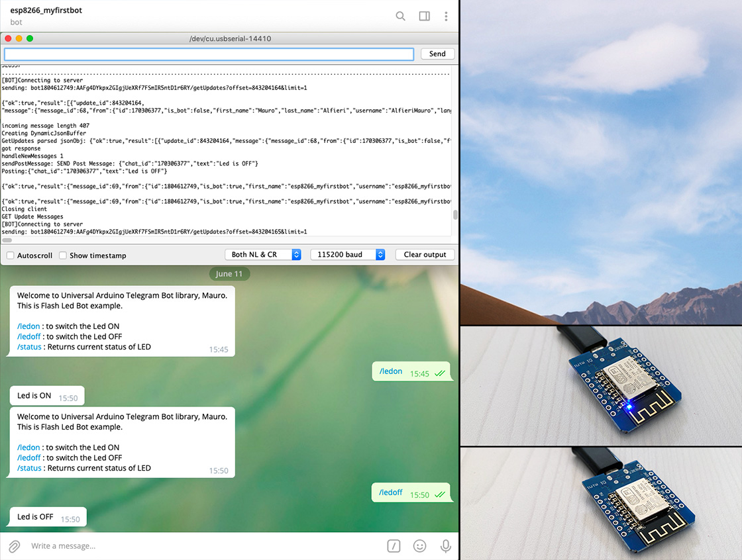Click the /ledon command in first welcome message
Viewport: 742px width, 560px height.
(x=28, y=326)
